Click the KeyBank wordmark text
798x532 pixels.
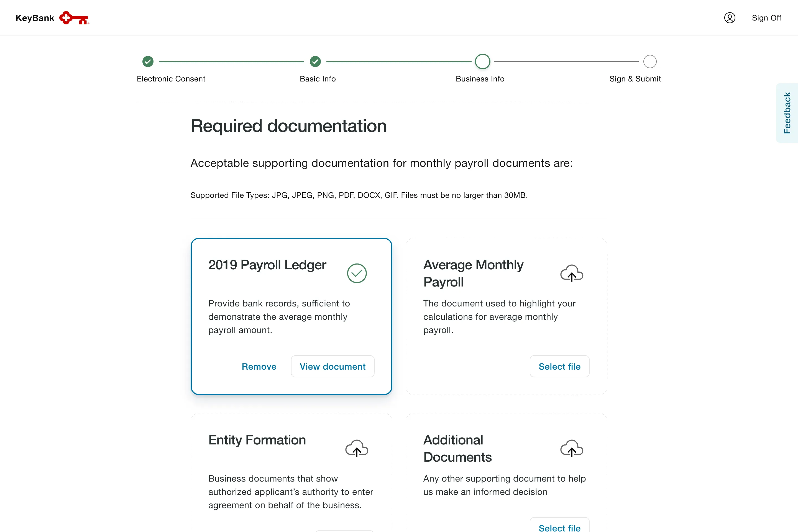coord(35,18)
